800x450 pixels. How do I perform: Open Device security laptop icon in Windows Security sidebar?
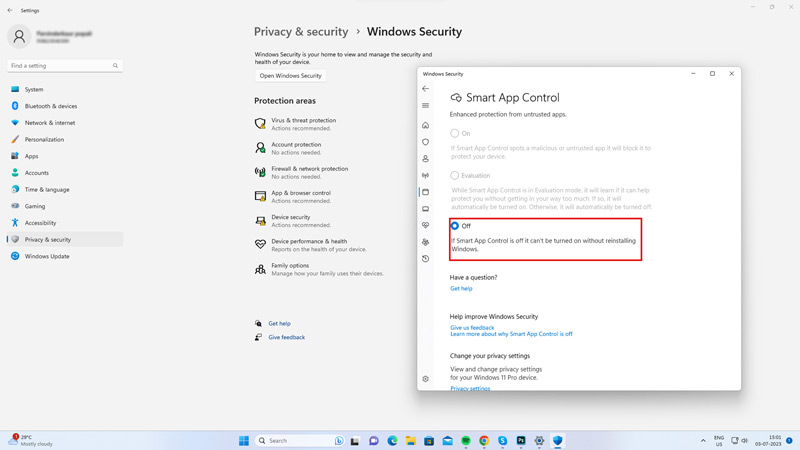click(x=426, y=209)
